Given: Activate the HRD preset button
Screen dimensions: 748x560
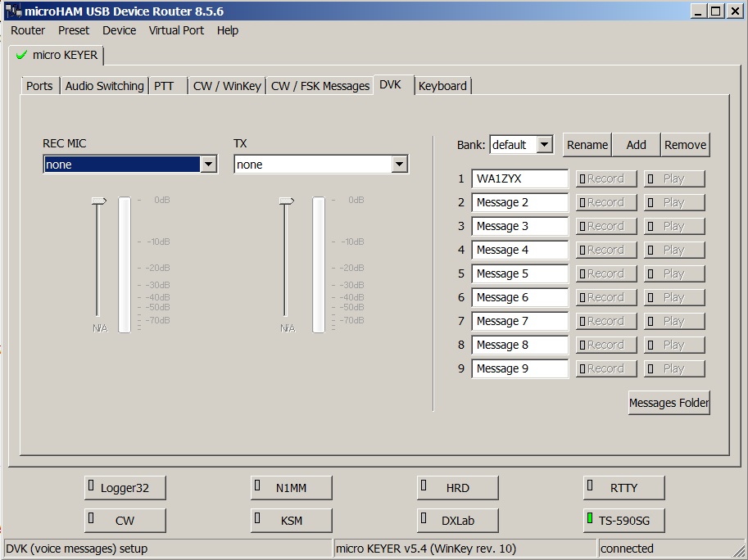Looking at the screenshot, I should (x=457, y=488).
